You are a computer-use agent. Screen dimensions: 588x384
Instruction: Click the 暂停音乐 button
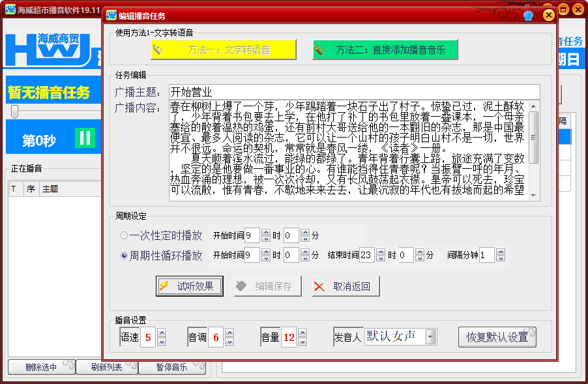(x=172, y=367)
